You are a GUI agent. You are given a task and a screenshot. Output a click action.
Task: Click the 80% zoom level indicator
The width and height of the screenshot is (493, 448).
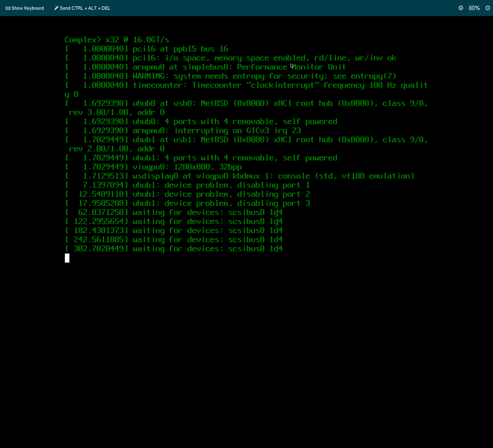(x=474, y=8)
